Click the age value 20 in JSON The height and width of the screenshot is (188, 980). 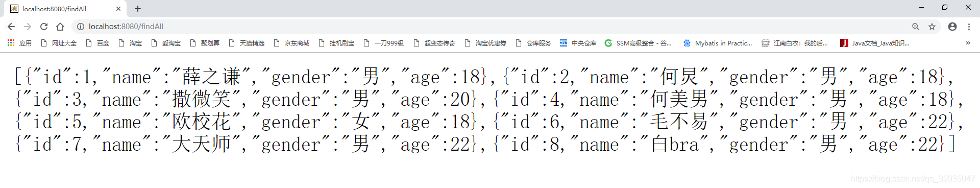[x=460, y=100]
